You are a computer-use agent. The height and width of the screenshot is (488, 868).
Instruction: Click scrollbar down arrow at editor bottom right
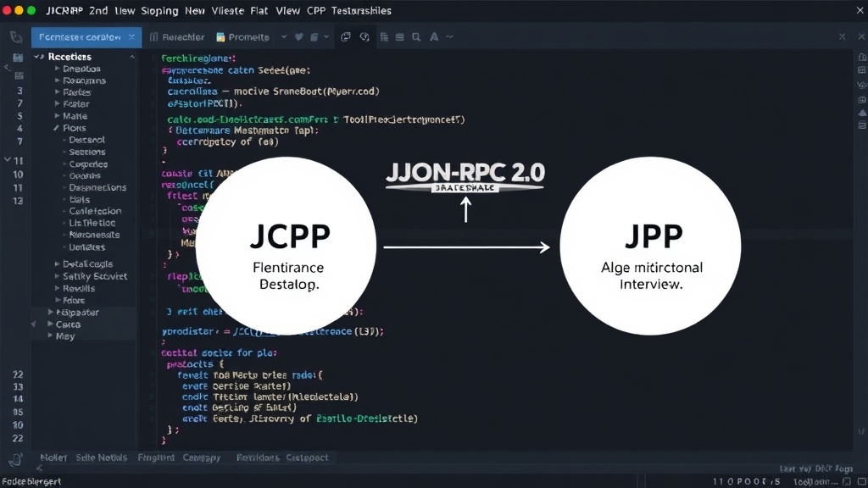861,431
